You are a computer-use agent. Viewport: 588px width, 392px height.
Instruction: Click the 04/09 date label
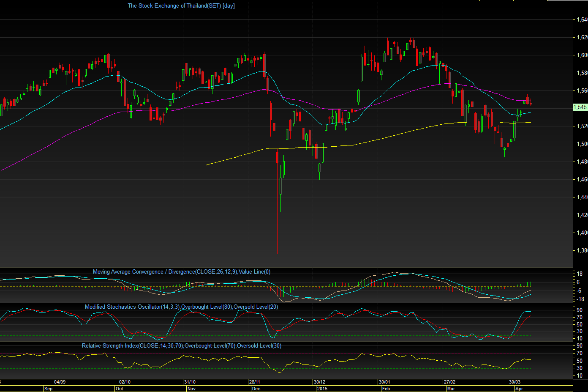(x=60, y=382)
